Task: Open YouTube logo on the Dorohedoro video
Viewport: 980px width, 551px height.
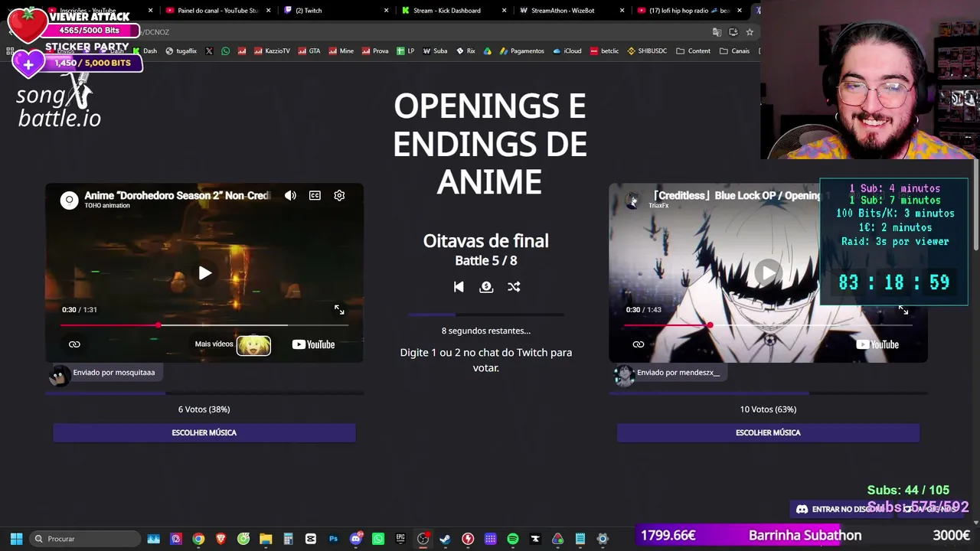Action: pos(313,344)
